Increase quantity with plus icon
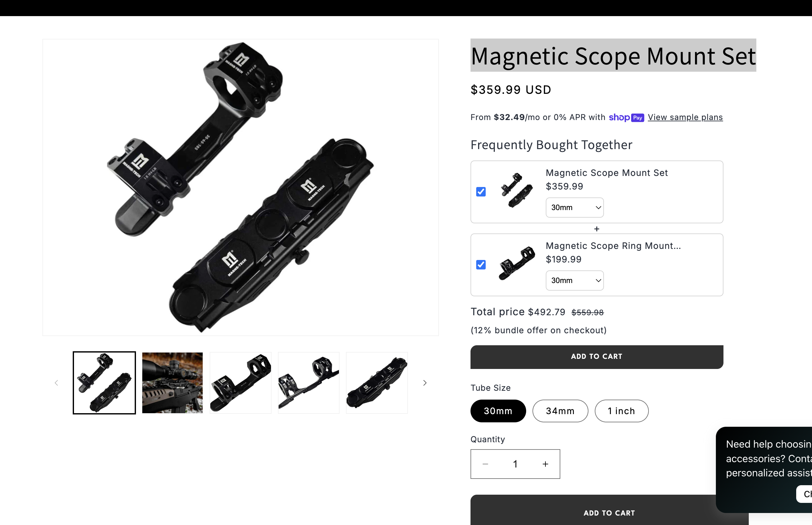Image resolution: width=812 pixels, height=525 pixels. pyautogui.click(x=545, y=464)
